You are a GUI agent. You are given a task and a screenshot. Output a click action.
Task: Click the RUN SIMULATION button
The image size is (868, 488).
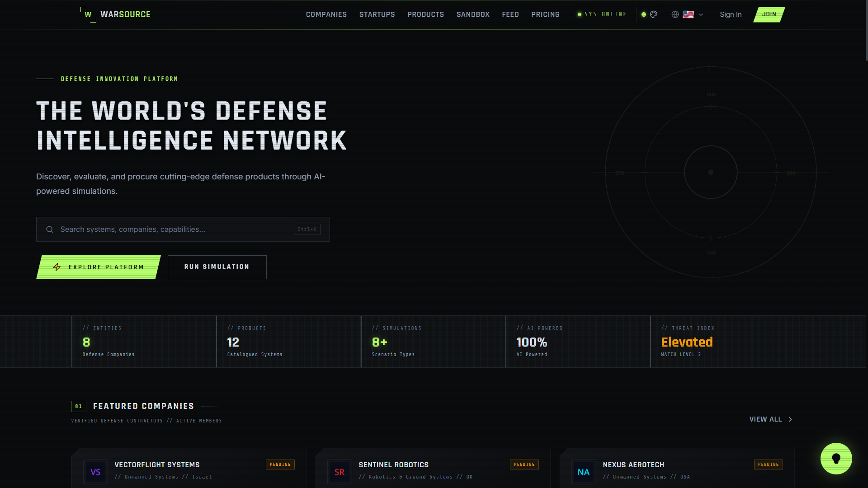point(217,267)
